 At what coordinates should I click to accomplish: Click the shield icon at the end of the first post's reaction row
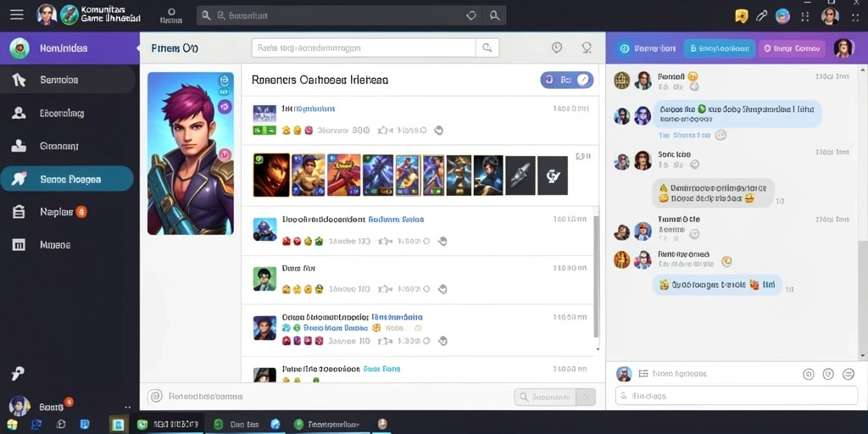pyautogui.click(x=439, y=131)
